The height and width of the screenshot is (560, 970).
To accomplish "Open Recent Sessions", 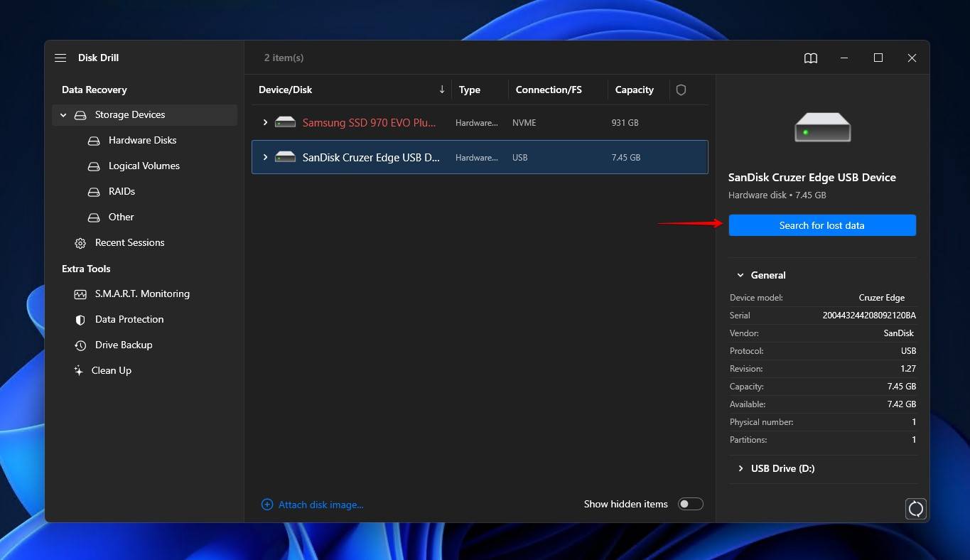I will [130, 243].
